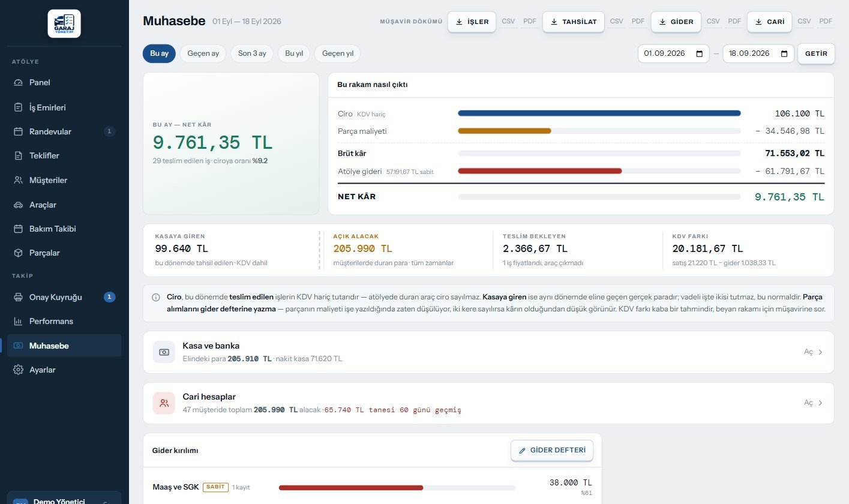Switch to Bu yıl period
This screenshot has width=849, height=504.
point(294,53)
